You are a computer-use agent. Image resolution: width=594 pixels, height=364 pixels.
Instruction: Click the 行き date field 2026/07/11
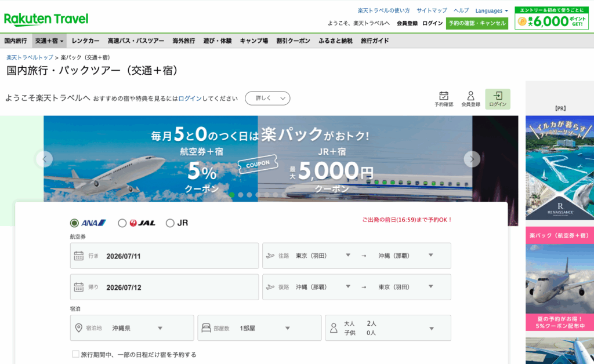(x=164, y=256)
